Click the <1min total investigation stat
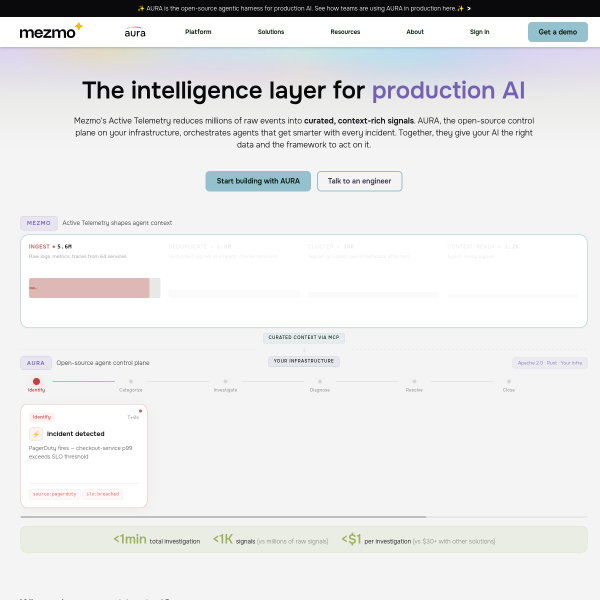Viewport: 600px width, 600px height. 157,540
